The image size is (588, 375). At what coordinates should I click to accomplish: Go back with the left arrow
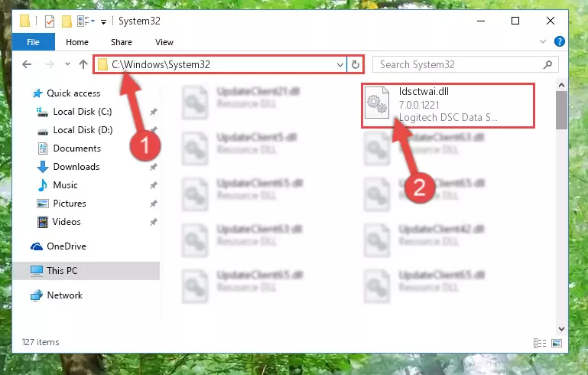(27, 64)
